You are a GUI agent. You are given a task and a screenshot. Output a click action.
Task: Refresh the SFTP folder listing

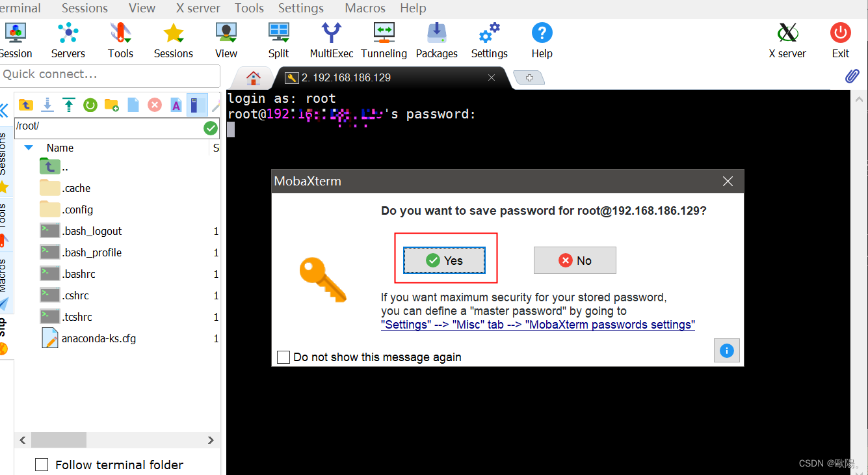(90, 104)
